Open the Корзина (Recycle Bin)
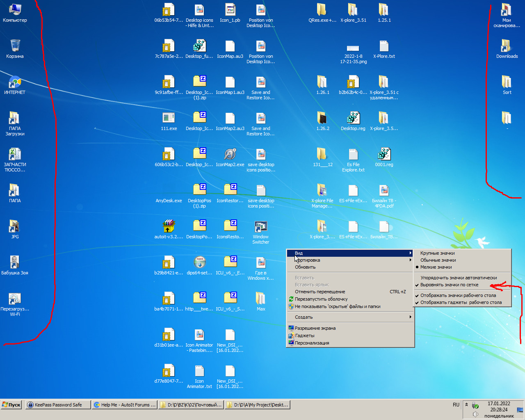Screen dimensions: 525x420 coord(15,44)
